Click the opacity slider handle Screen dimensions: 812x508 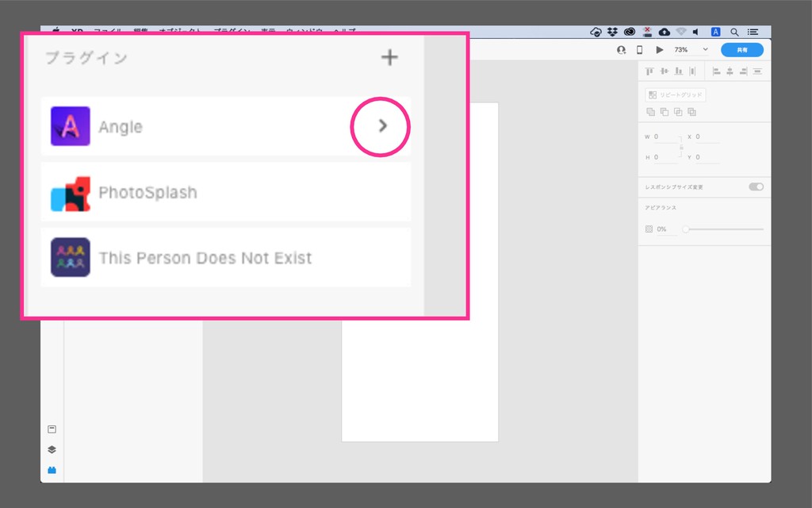coord(686,229)
